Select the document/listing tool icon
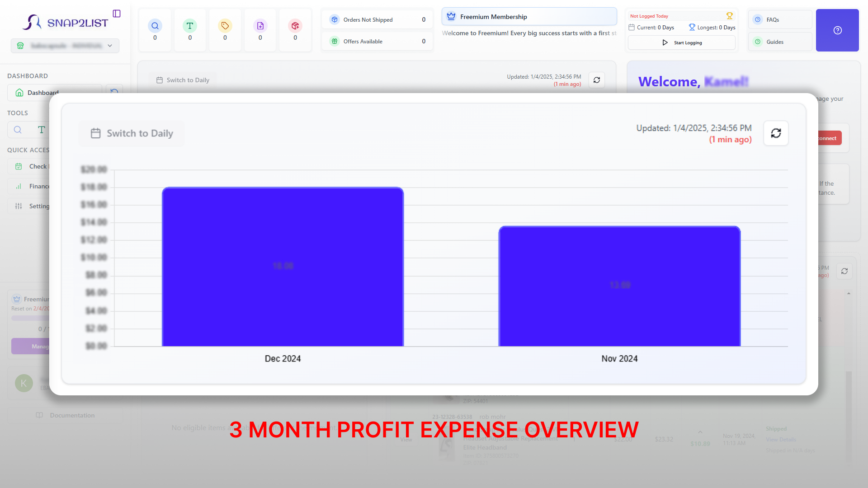Image resolution: width=868 pixels, height=488 pixels. click(260, 26)
